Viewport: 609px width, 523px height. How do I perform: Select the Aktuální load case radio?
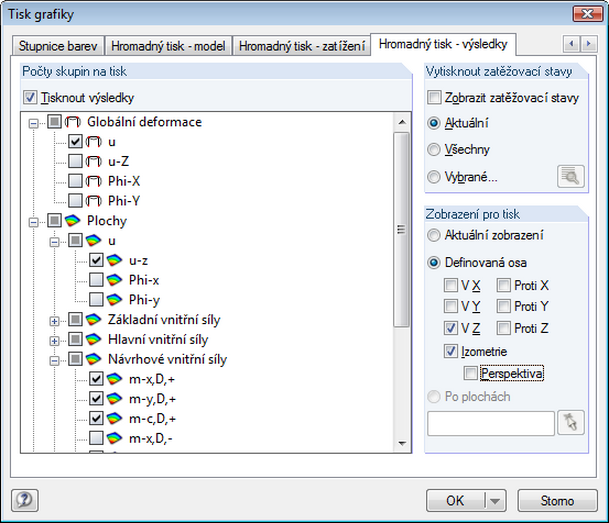point(433,123)
